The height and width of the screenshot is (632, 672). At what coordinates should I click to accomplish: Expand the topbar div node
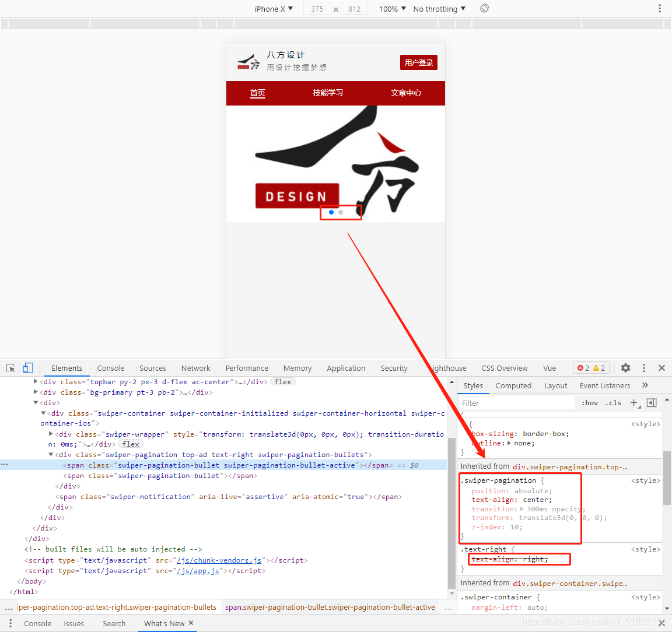(x=36, y=381)
